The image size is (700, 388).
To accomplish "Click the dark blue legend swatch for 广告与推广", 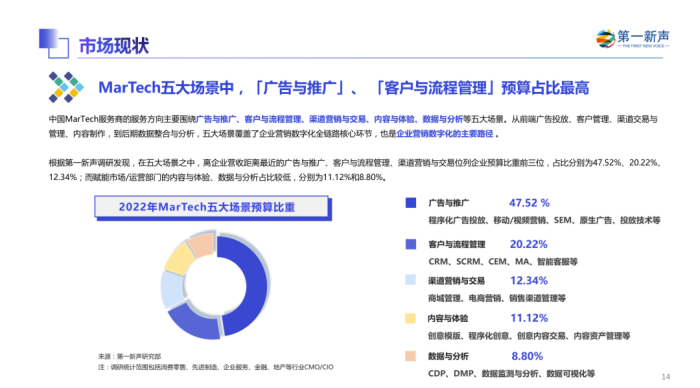I will pos(411,203).
